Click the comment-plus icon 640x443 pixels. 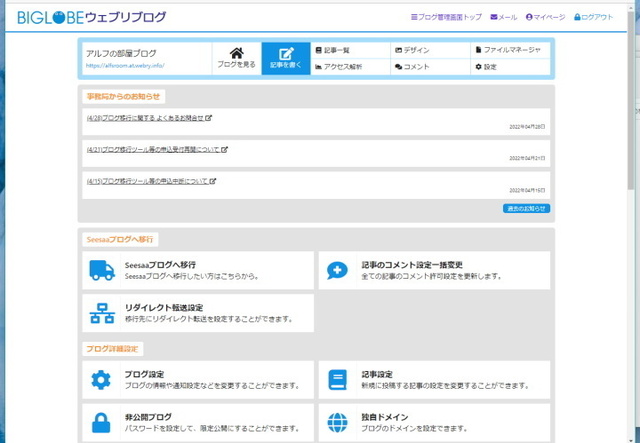tap(337, 270)
